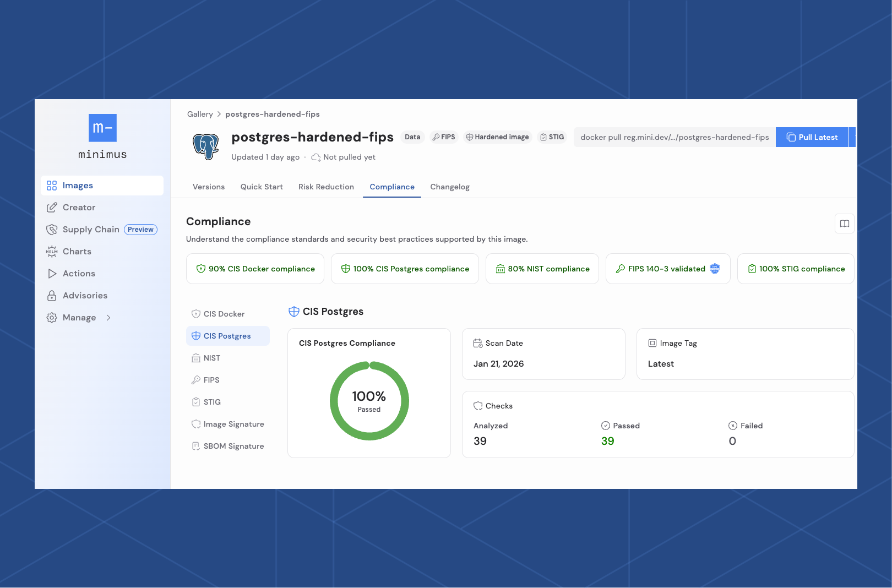The width and height of the screenshot is (892, 588).
Task: Click the scan date Jan 21, 2026
Action: pos(499,364)
